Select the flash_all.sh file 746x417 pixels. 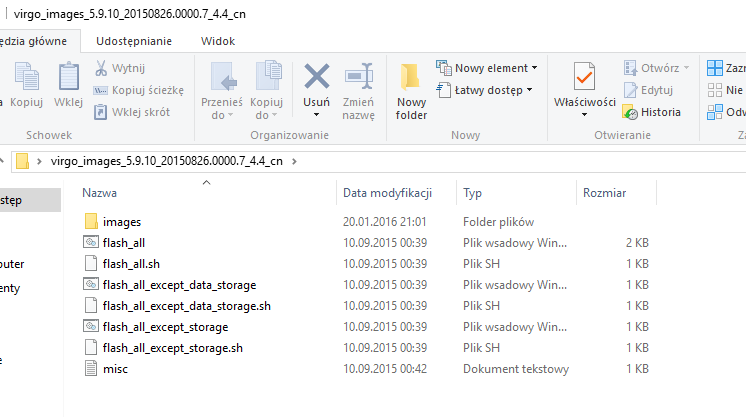click(130, 264)
